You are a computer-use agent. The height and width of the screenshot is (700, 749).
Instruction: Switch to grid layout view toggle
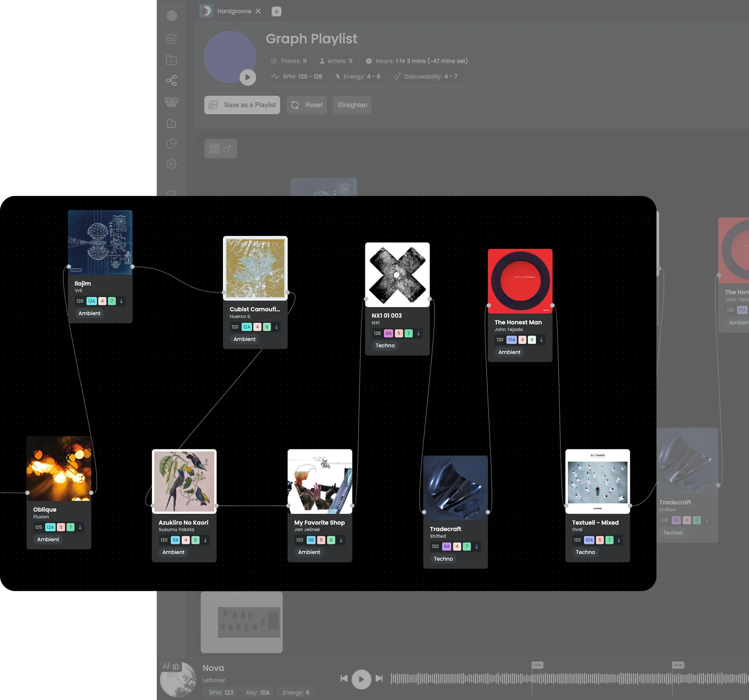pos(214,149)
